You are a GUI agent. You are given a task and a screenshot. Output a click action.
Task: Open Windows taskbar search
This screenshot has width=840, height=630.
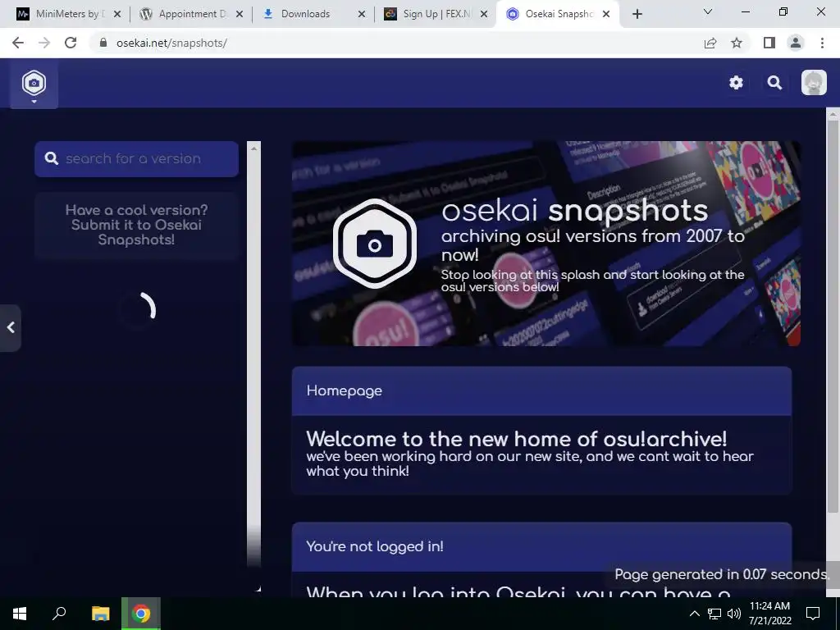click(59, 614)
